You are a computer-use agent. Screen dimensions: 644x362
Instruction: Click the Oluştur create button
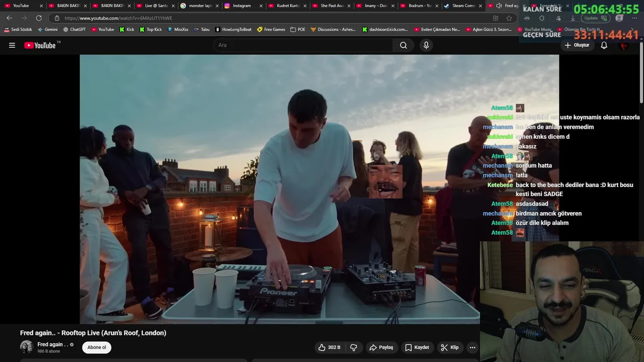click(x=577, y=45)
